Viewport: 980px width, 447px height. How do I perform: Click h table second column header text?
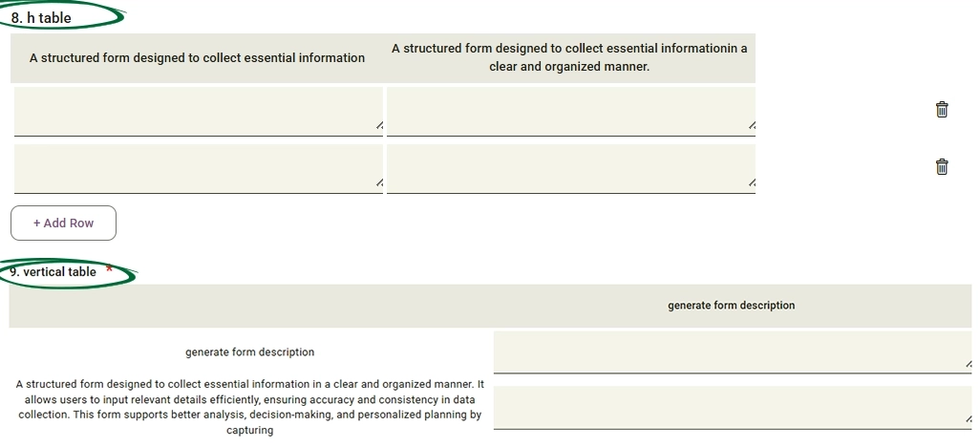(569, 57)
